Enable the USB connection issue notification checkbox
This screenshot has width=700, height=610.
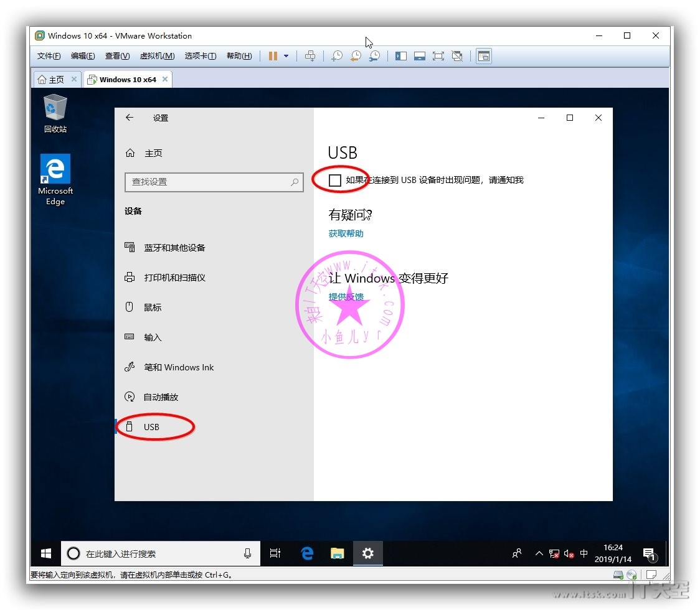[x=335, y=181]
